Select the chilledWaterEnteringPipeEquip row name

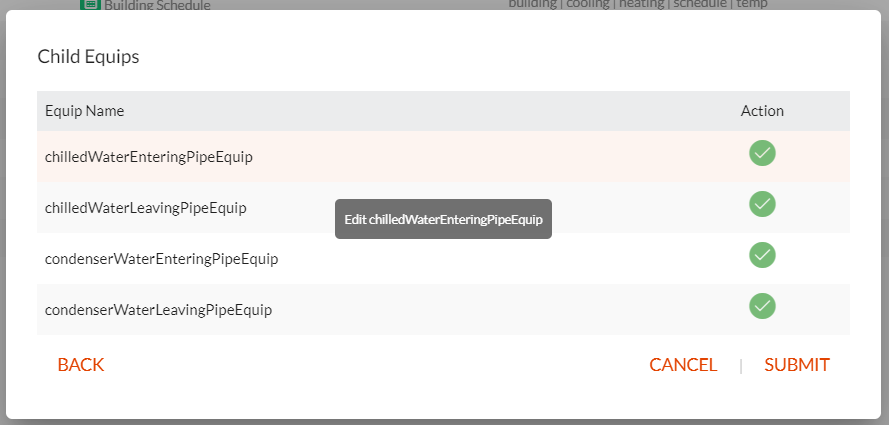(149, 157)
